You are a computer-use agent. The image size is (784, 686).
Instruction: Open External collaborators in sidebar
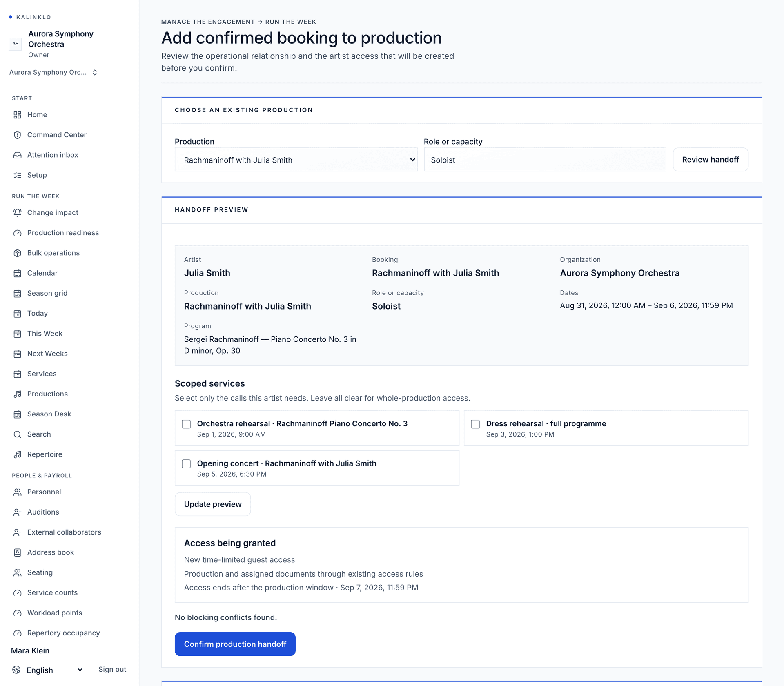coord(64,532)
